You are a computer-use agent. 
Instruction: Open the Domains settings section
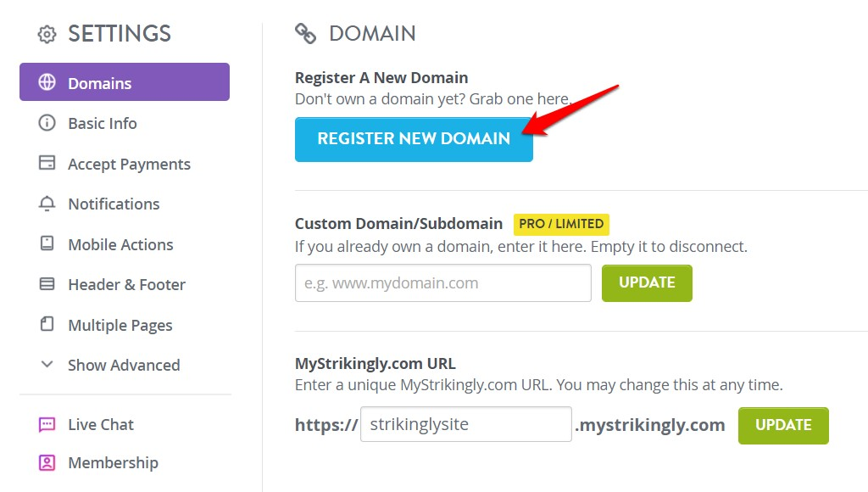99,82
